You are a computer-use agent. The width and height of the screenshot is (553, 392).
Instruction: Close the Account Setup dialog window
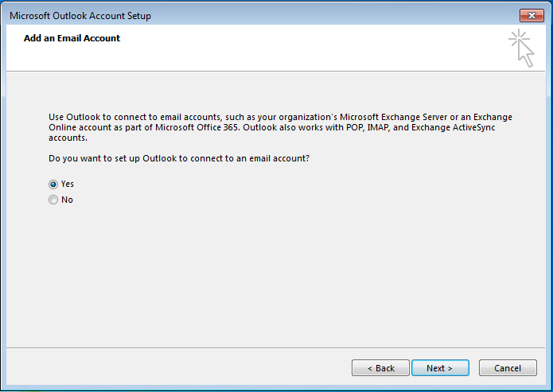pyautogui.click(x=532, y=15)
